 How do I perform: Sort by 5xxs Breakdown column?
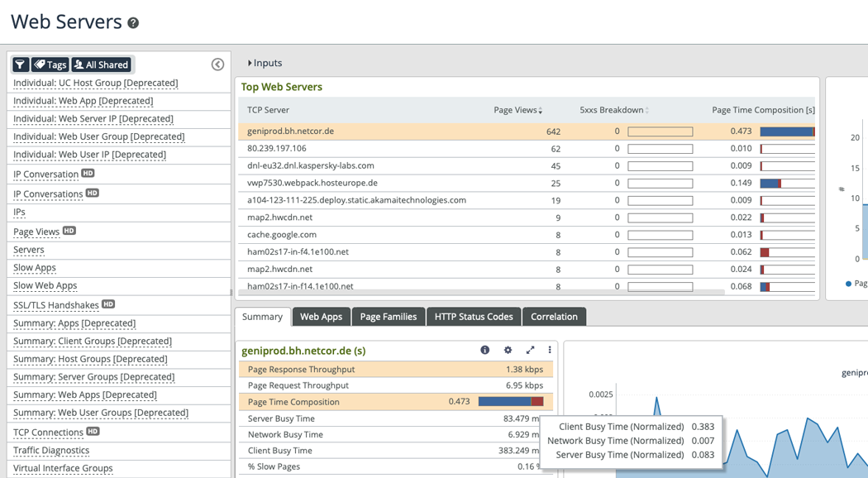[613, 110]
